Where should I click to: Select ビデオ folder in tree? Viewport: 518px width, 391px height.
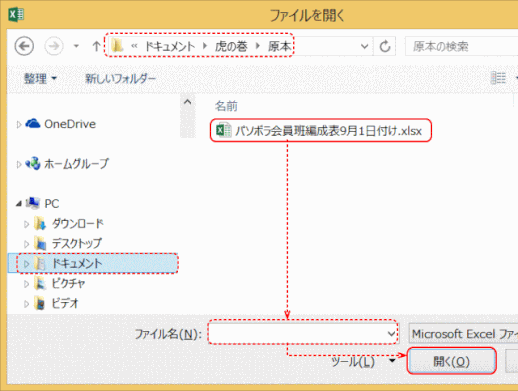pos(65,303)
